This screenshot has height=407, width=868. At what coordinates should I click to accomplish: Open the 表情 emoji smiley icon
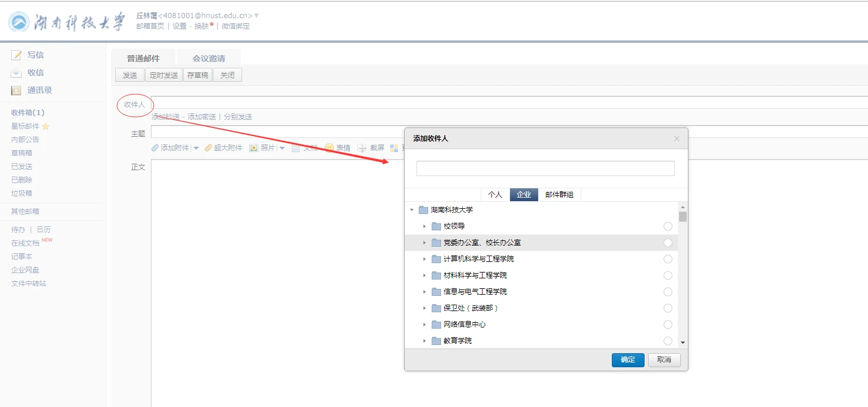tap(329, 148)
